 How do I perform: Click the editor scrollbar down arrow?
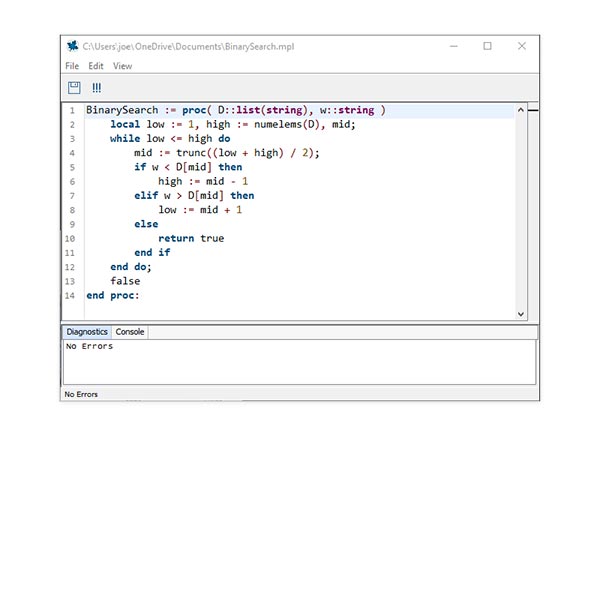[x=520, y=313]
